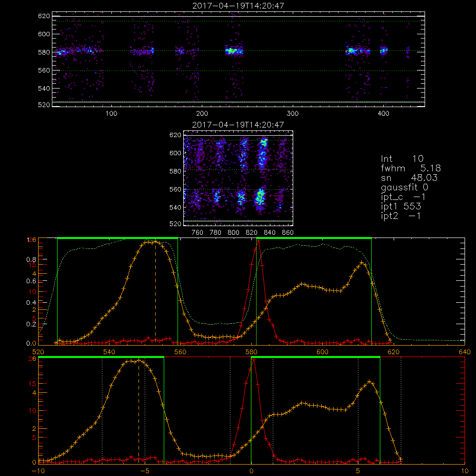Click the -10 x-axis label of bottom plot
Screen dimensions: 476x476
pos(38,471)
